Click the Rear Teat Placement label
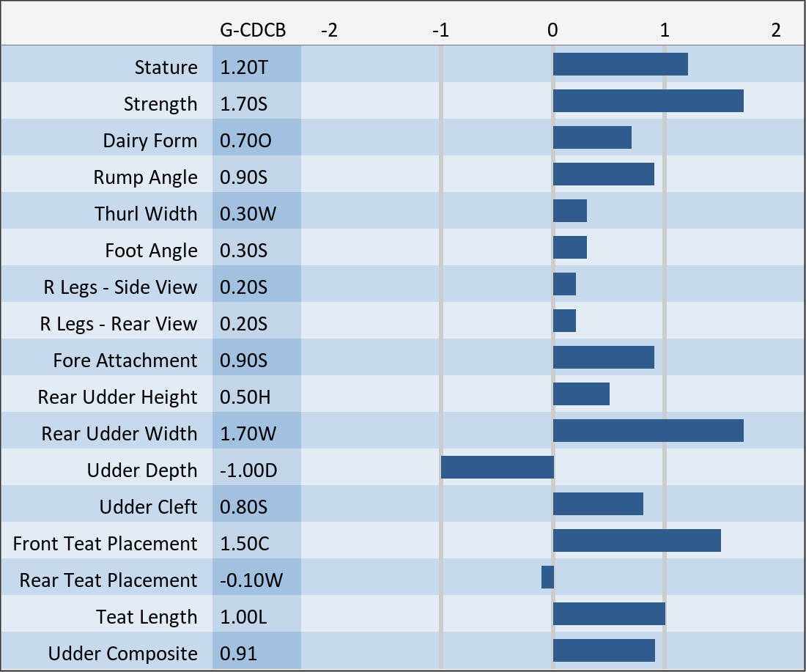Image resolution: width=806 pixels, height=672 pixels. pos(108,580)
